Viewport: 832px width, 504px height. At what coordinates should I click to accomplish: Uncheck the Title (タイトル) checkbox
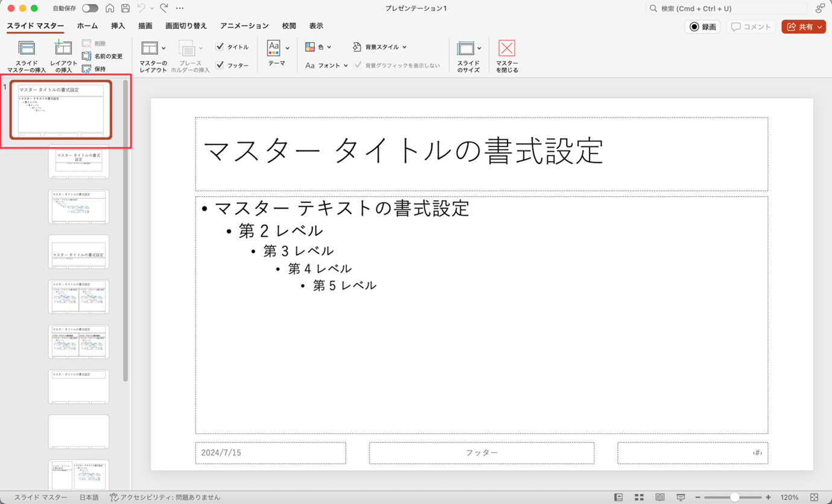click(220, 46)
